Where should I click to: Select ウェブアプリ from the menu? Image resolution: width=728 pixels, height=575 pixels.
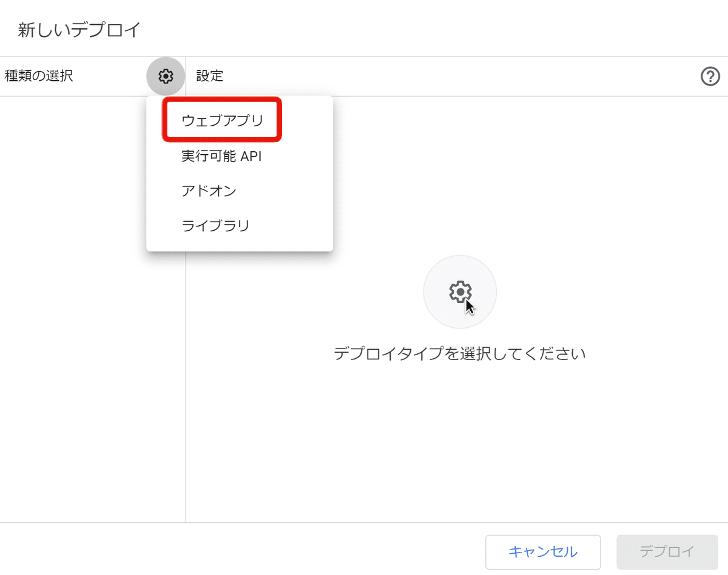click(x=239, y=121)
